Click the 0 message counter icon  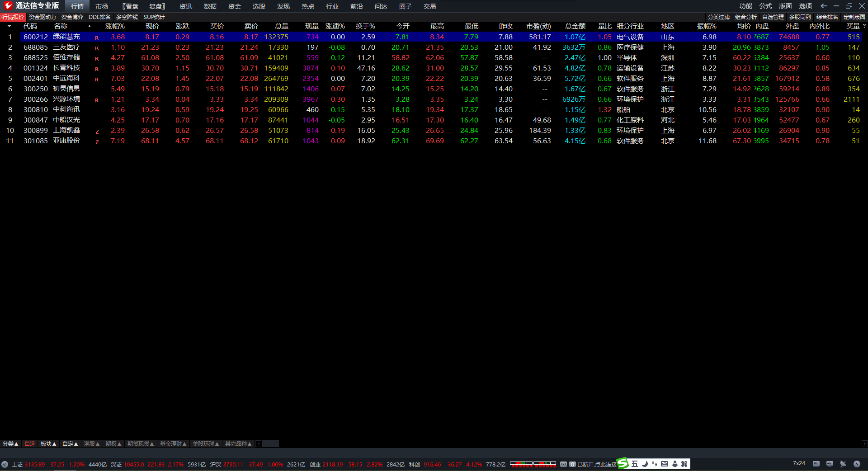[572, 464]
